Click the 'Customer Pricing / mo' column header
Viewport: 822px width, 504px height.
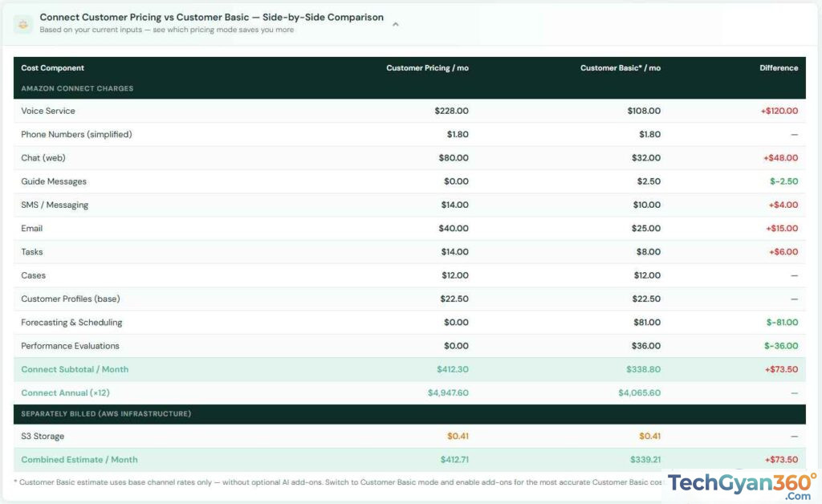(427, 68)
